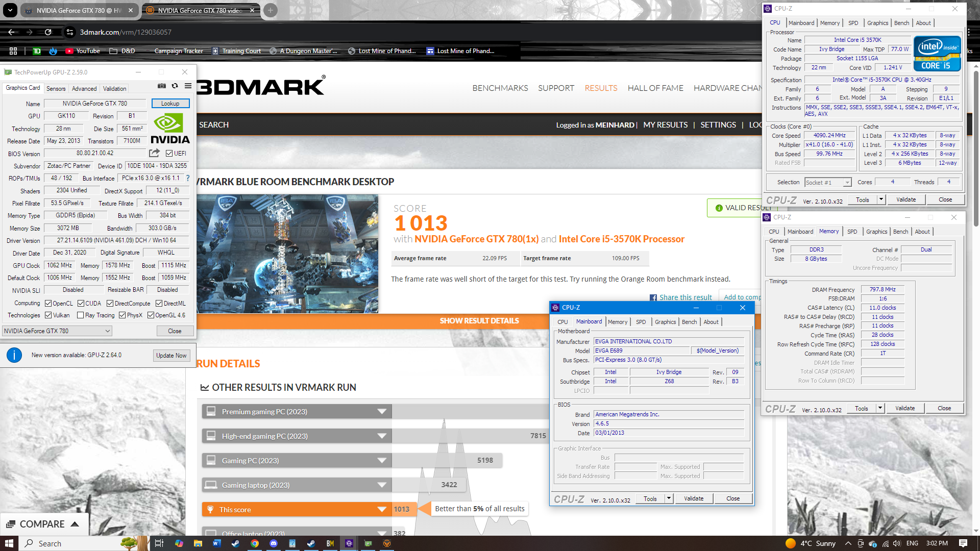Toggle Vulkan checkbox
Viewport: 980px width, 551px height.
(48, 315)
